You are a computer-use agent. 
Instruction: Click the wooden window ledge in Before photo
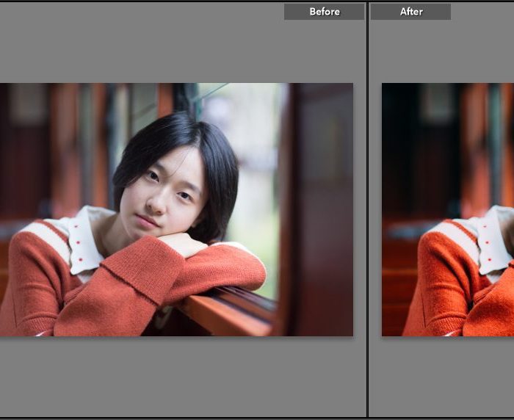click(x=228, y=312)
